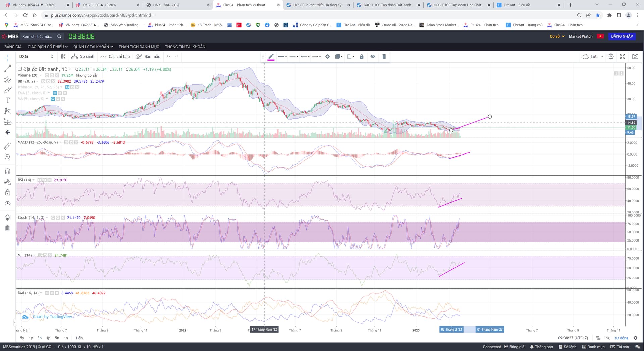Open the candlestick chart style picker
This screenshot has height=351, width=644.
pyautogui.click(x=63, y=57)
